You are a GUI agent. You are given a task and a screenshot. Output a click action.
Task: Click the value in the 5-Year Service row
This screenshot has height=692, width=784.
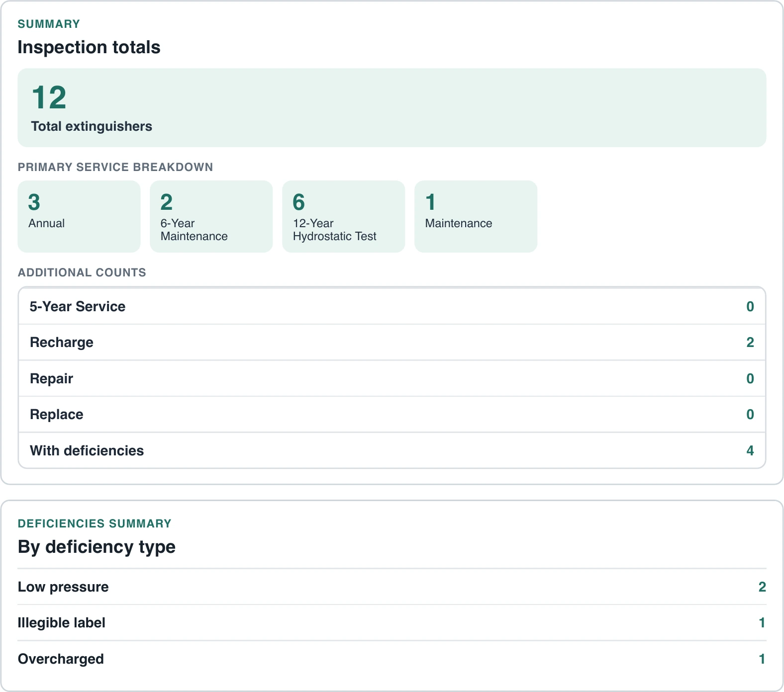[x=750, y=306]
